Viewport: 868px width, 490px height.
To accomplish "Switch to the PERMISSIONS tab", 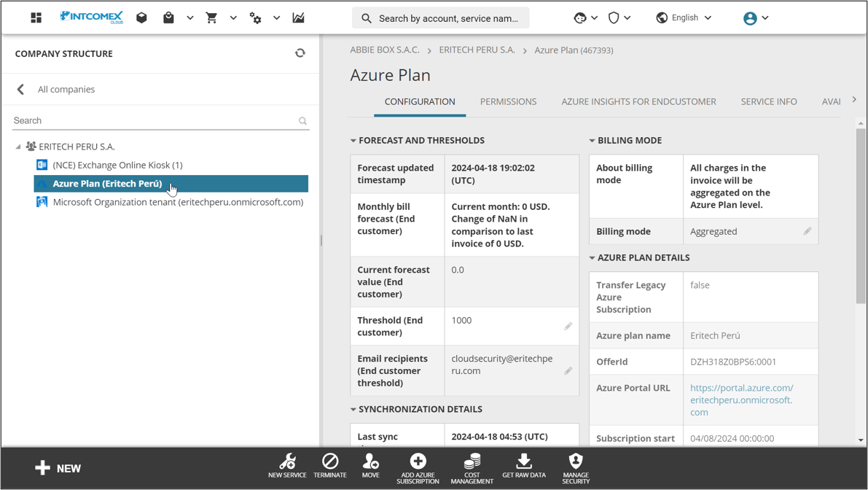I will tap(508, 101).
